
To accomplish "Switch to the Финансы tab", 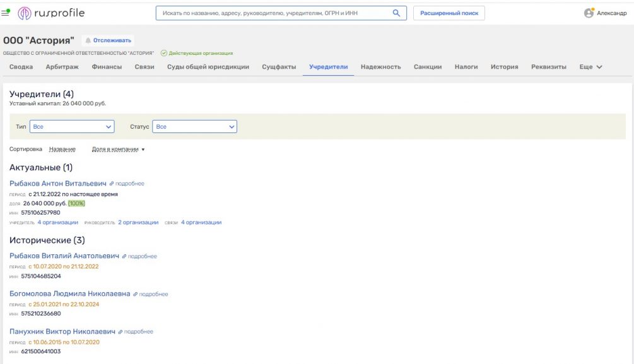I will pyautogui.click(x=107, y=67).
